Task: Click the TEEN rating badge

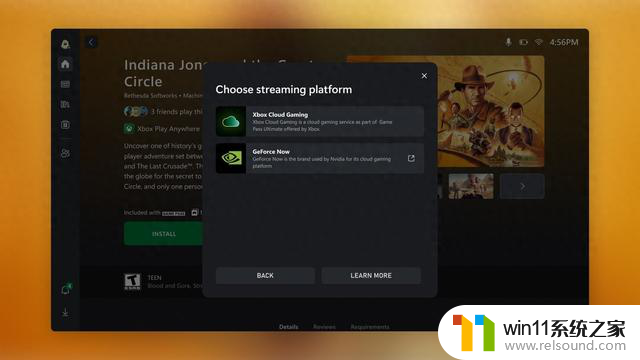Action: pyautogui.click(x=132, y=282)
